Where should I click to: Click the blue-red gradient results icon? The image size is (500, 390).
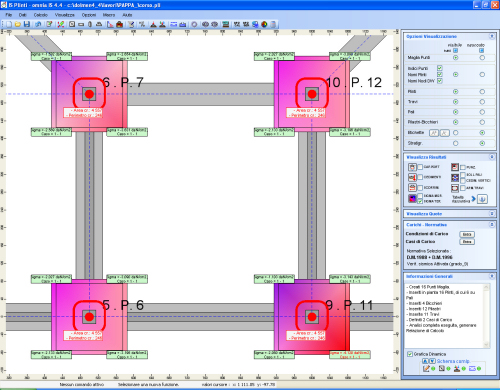click(412, 198)
